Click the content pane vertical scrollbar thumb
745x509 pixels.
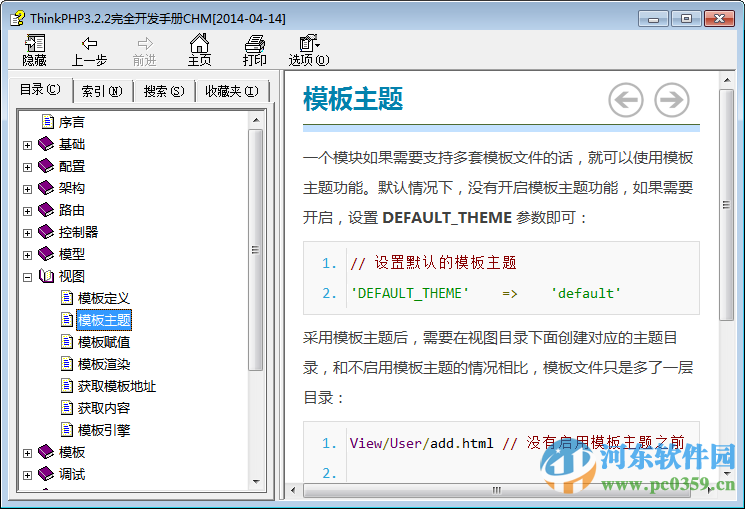point(726,205)
